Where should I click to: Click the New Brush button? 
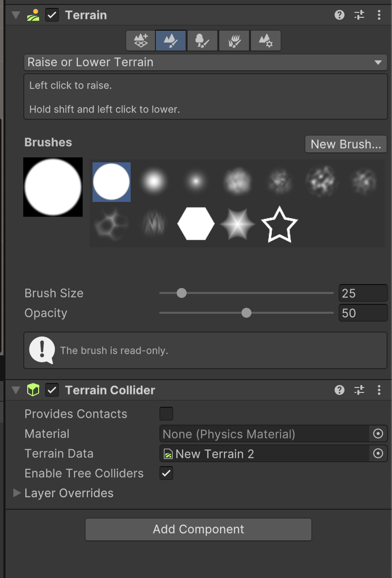pyautogui.click(x=345, y=144)
